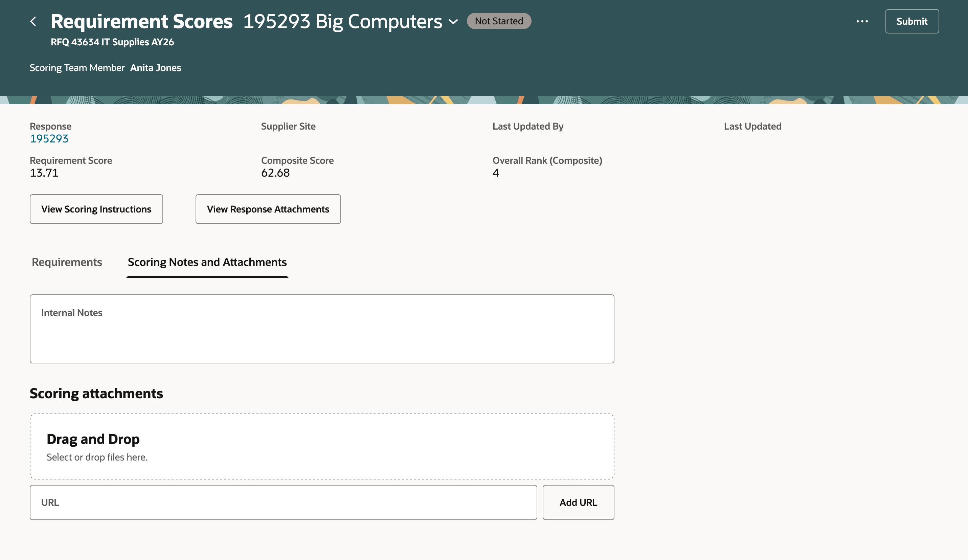
Task: Click the back arrow icon
Action: 33,22
